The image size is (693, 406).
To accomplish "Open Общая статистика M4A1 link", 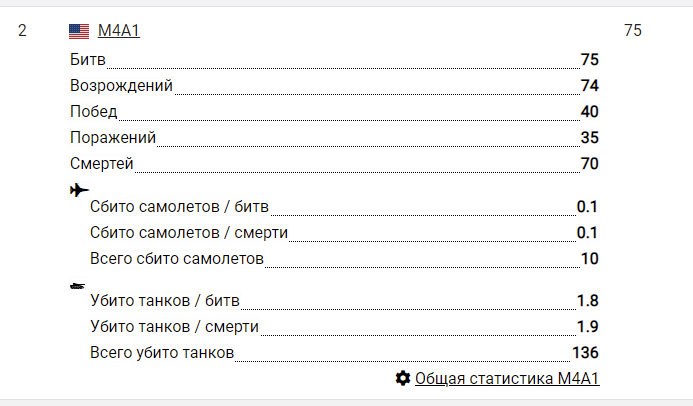I will coord(507,378).
